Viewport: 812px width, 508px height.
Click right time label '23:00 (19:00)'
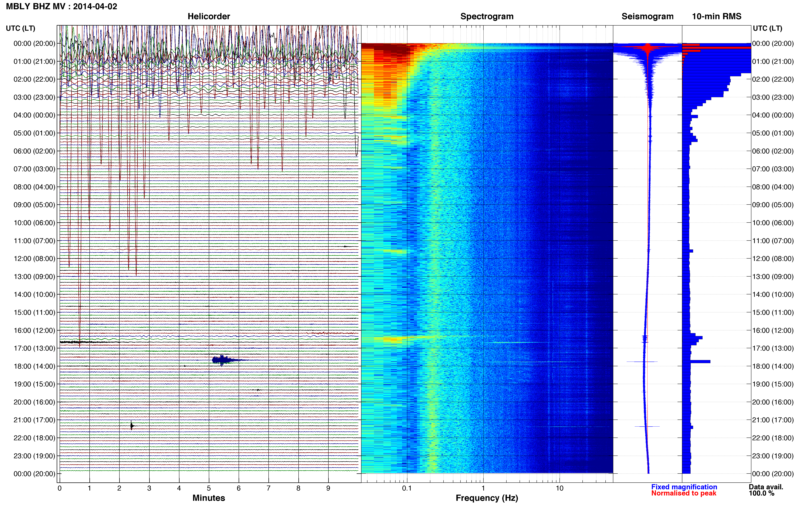(773, 456)
